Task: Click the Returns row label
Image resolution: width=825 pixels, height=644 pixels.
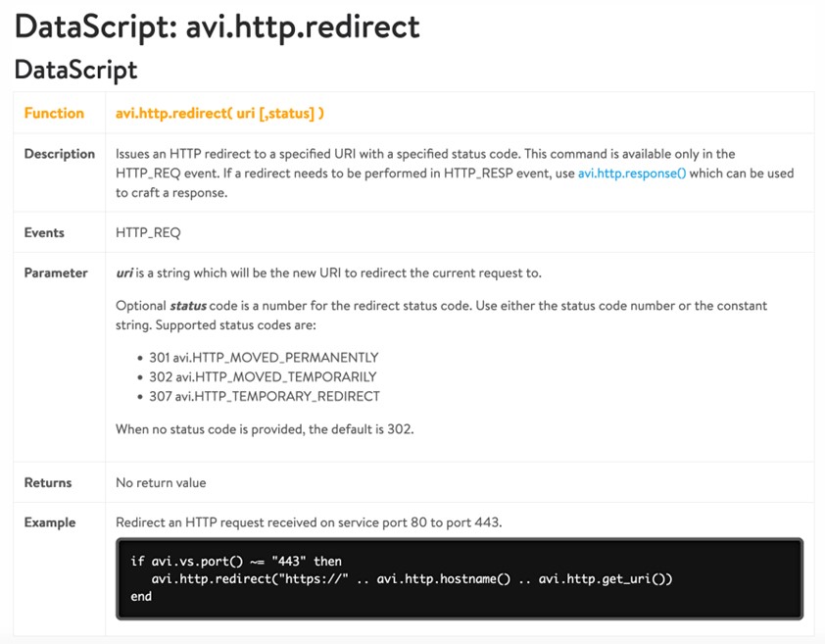Action: (x=48, y=482)
